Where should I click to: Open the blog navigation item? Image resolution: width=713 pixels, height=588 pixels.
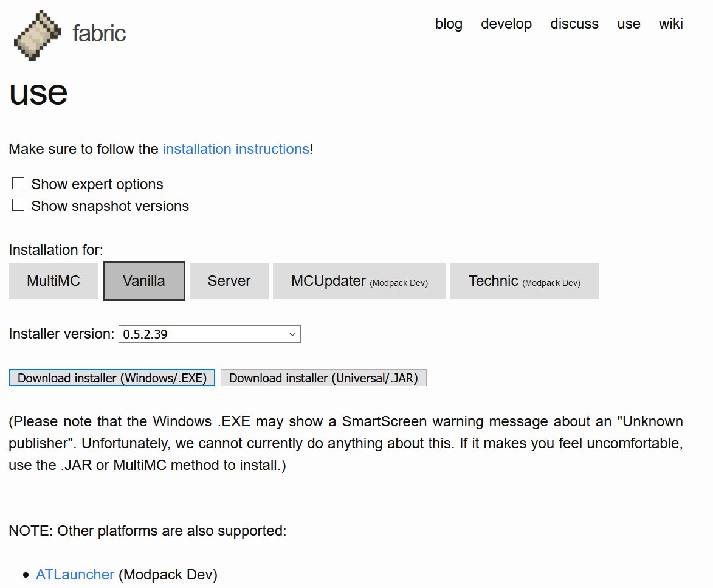[449, 24]
